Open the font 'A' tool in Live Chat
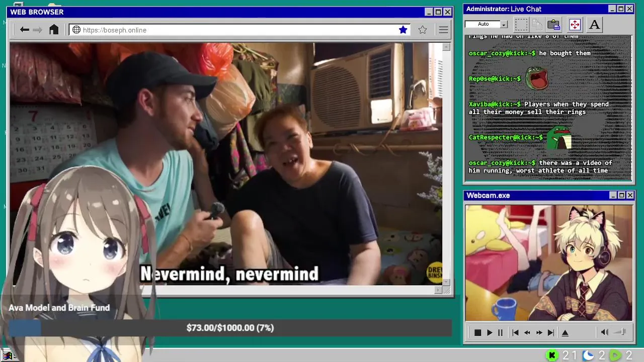This screenshot has height=362, width=644. 594,24
